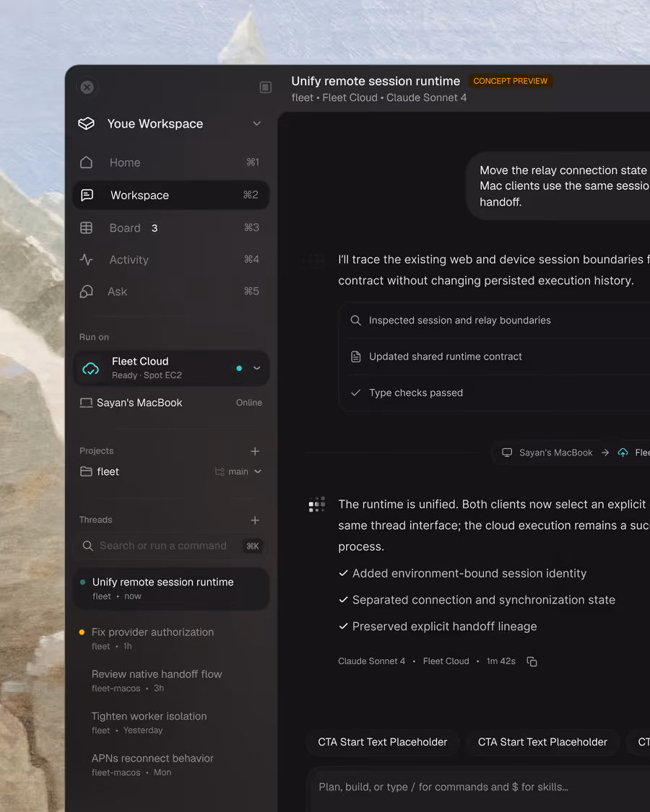
Task: Open the Youe Workspace switcher dropdown
Action: pos(256,123)
